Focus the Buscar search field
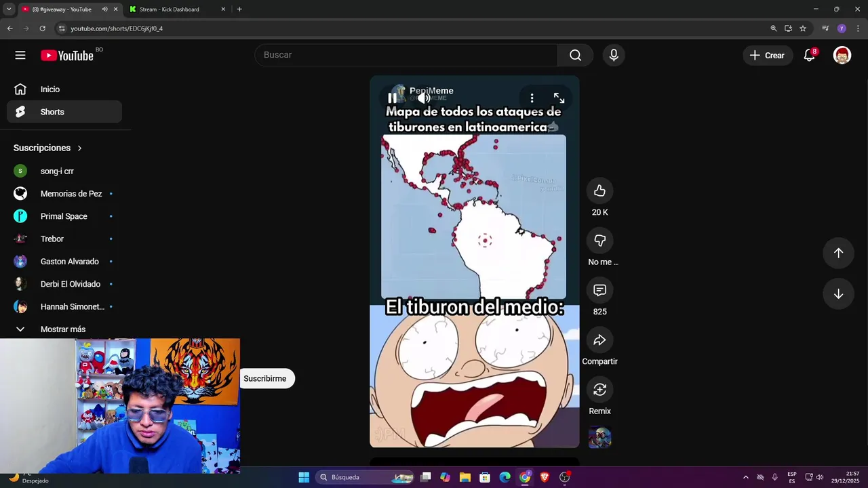868x488 pixels. coord(406,55)
